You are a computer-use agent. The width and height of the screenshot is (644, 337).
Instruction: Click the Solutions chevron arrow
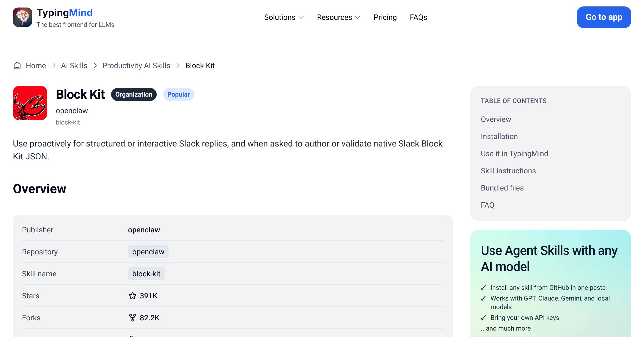(301, 17)
